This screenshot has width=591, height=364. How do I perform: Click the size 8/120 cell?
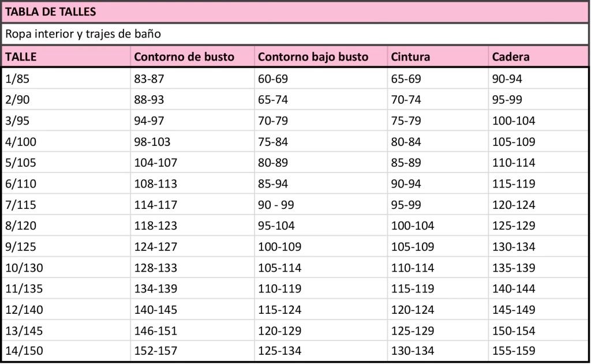[21, 226]
